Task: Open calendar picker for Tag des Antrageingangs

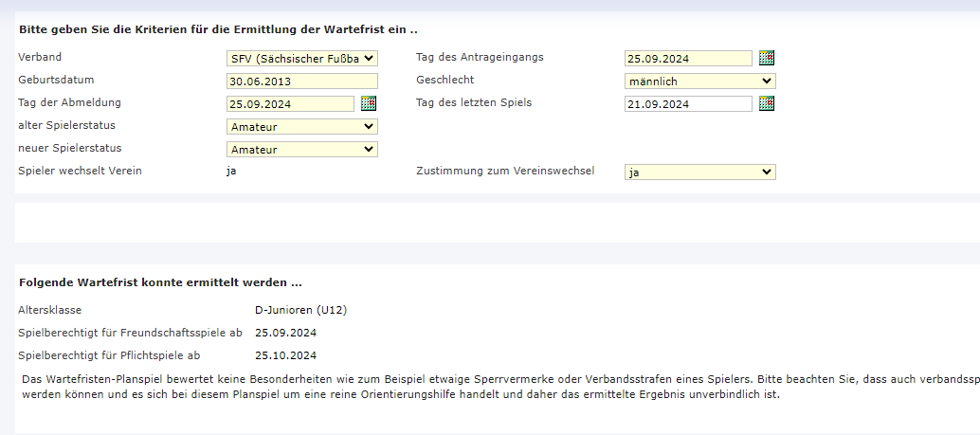Action: pyautogui.click(x=767, y=58)
